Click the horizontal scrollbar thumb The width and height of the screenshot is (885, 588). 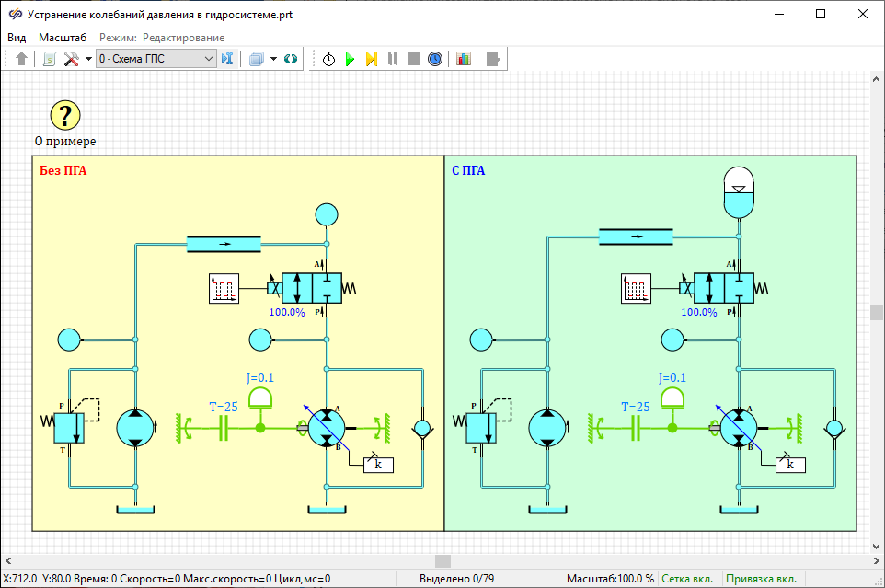pyautogui.click(x=442, y=561)
